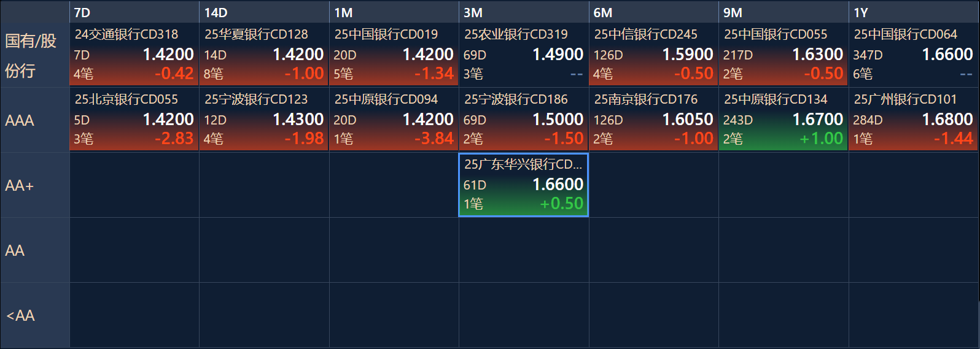Screen dimensions: 980x349
Task: Open the 24交通银行CD318 quote cell
Action: (x=134, y=55)
